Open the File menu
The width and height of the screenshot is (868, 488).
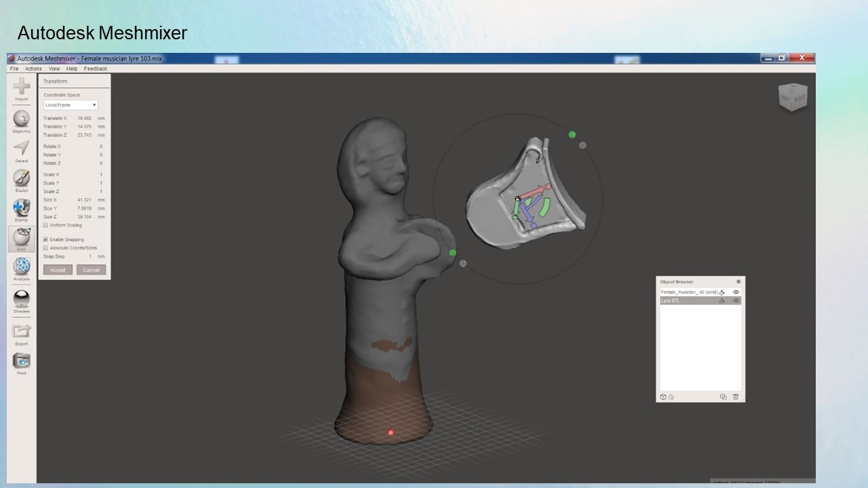coord(14,68)
